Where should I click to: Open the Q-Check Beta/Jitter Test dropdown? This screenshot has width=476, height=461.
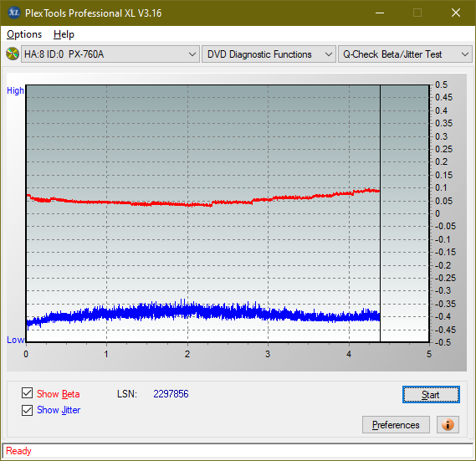click(405, 54)
